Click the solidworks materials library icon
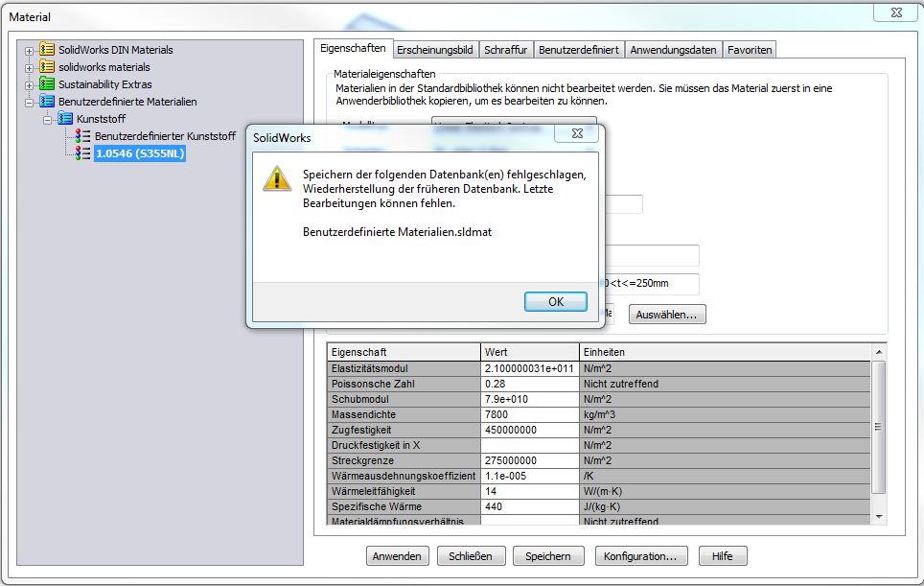The width and height of the screenshot is (924, 586). point(47,66)
